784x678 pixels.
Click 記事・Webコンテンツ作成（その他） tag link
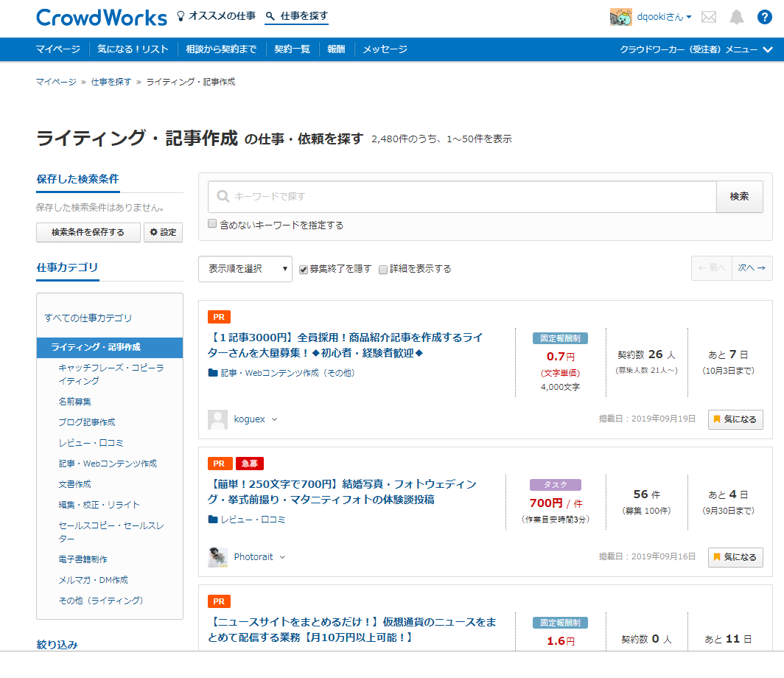tap(287, 373)
